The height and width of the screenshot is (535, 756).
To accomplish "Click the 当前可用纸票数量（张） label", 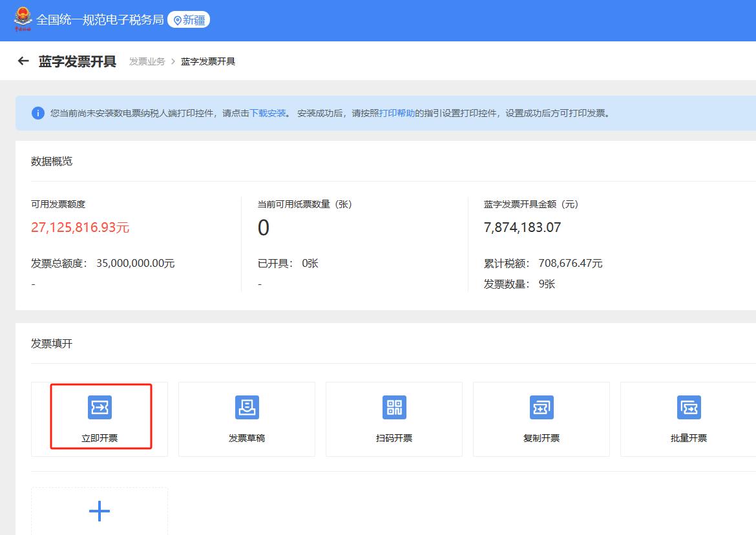I will [x=305, y=204].
